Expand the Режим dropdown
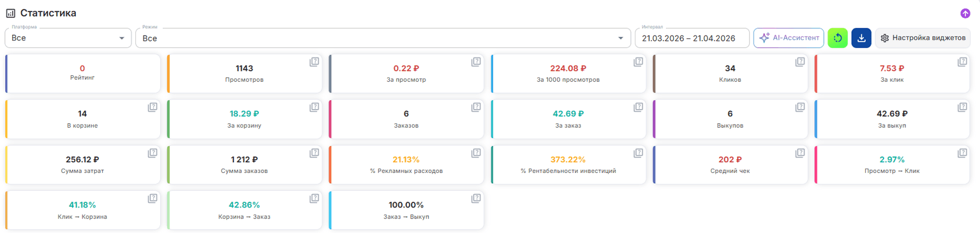980x233 pixels. click(x=382, y=38)
